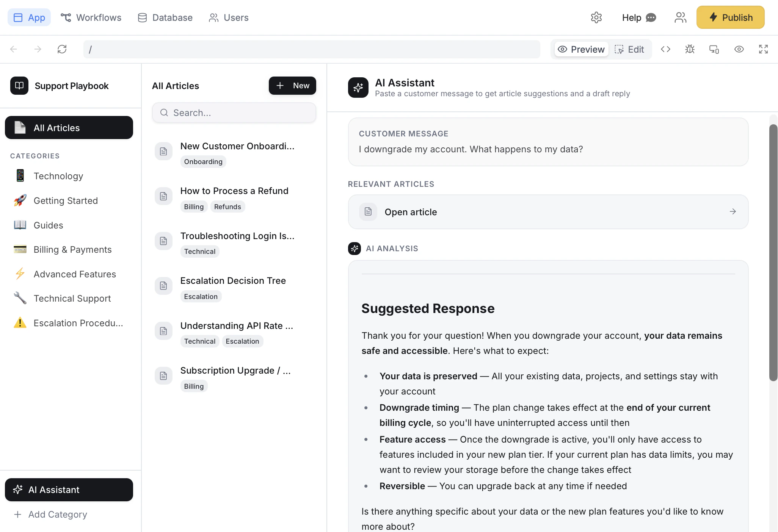This screenshot has width=778, height=532.
Task: Open the relevant article arrow
Action: 733,211
